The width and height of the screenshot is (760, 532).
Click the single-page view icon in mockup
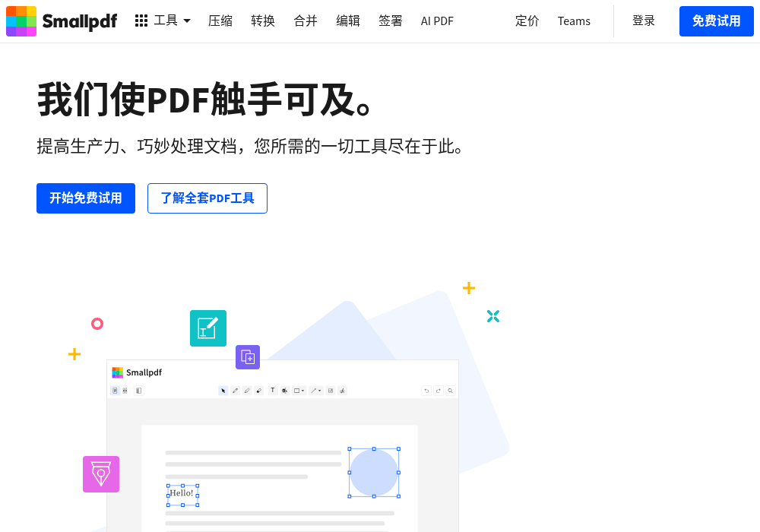pyautogui.click(x=115, y=391)
